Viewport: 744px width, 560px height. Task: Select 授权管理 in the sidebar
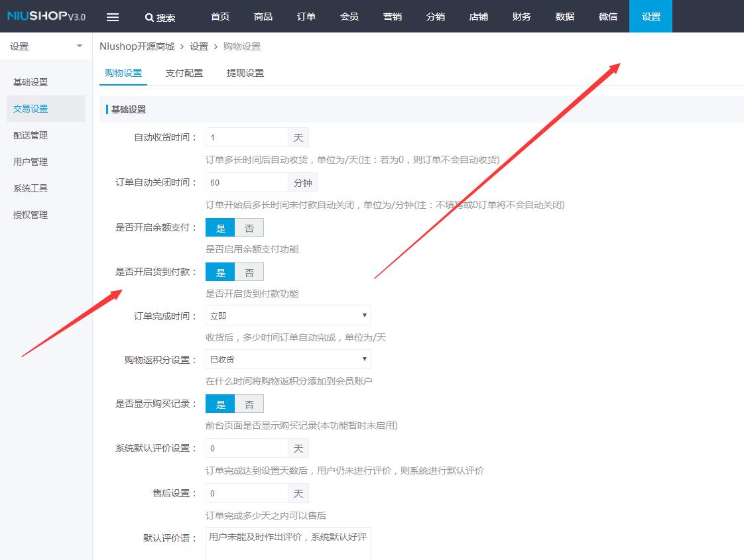coord(30,214)
